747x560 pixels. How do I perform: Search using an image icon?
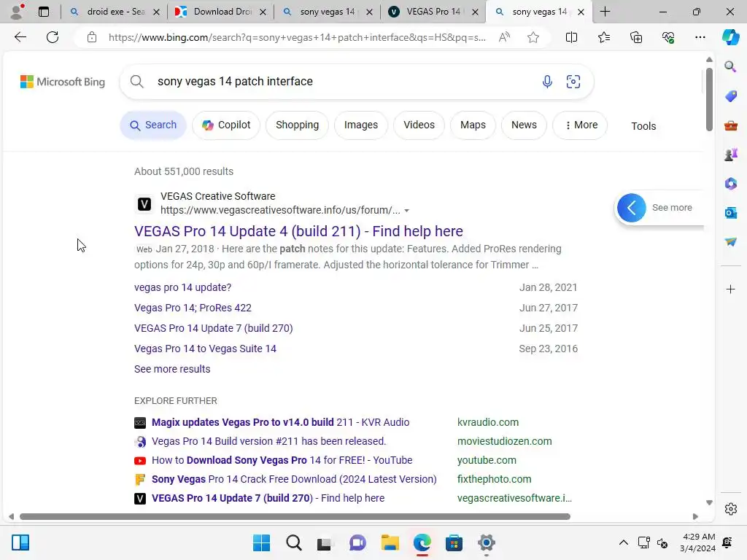click(573, 82)
